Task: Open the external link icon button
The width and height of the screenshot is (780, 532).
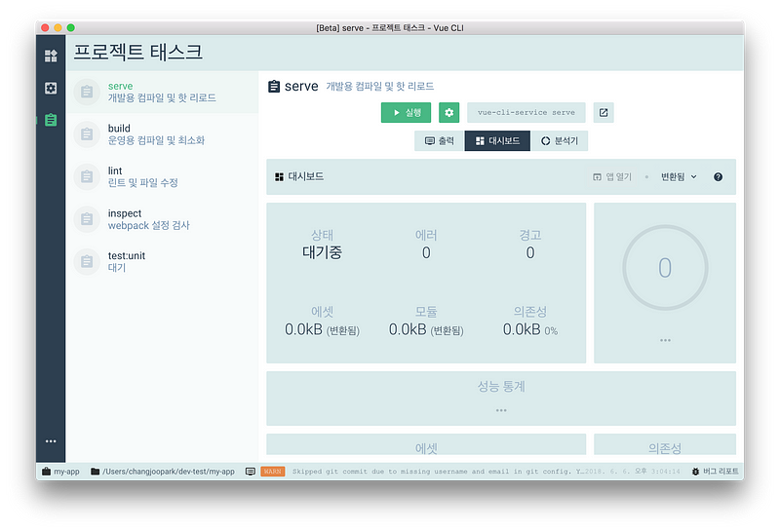Action: [x=604, y=113]
